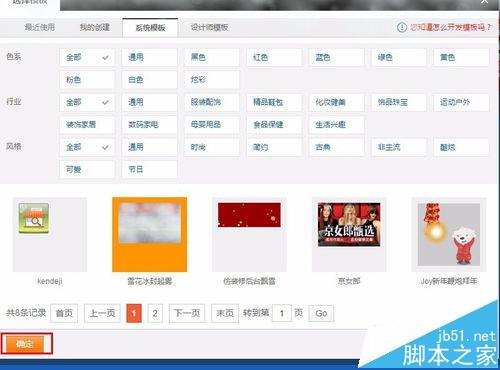The height and width of the screenshot is (370, 500).
Task: Choose 通用 in the 色系 filter row
Action: [150, 57]
